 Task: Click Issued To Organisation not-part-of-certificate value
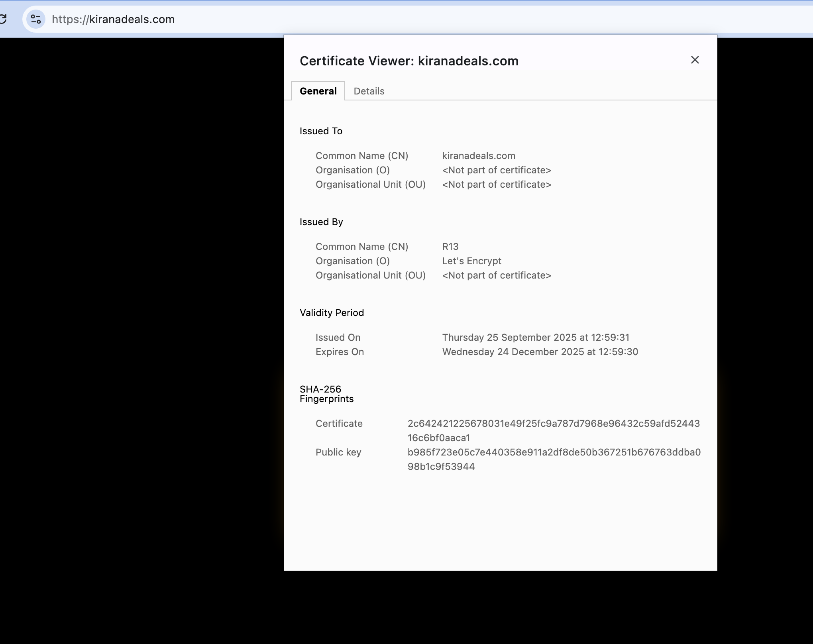tap(496, 170)
